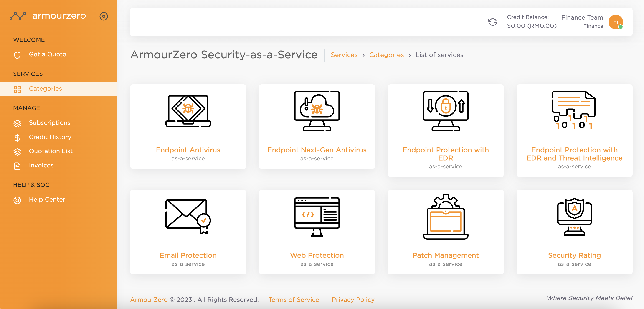This screenshot has height=309, width=644.
Task: Open Email Protection title
Action: (188, 255)
